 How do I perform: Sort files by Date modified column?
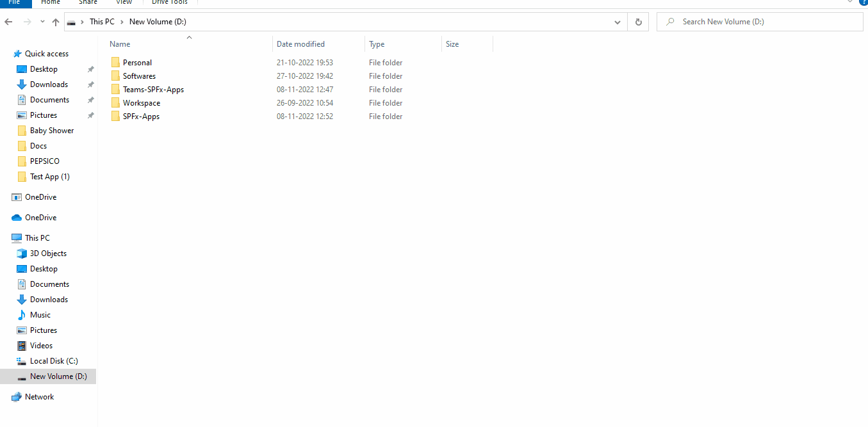click(300, 44)
